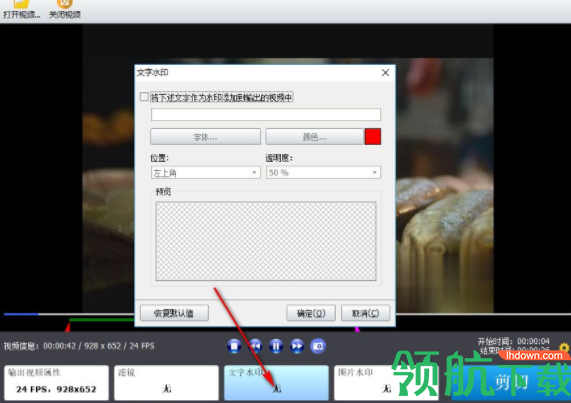
Task: Click the magenta end marker on timeline
Action: click(x=357, y=329)
